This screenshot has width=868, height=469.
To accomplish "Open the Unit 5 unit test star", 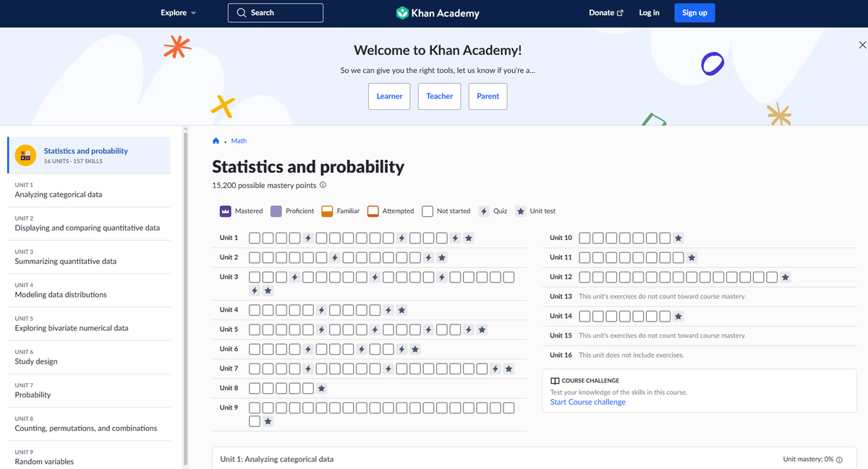I will pyautogui.click(x=482, y=330).
